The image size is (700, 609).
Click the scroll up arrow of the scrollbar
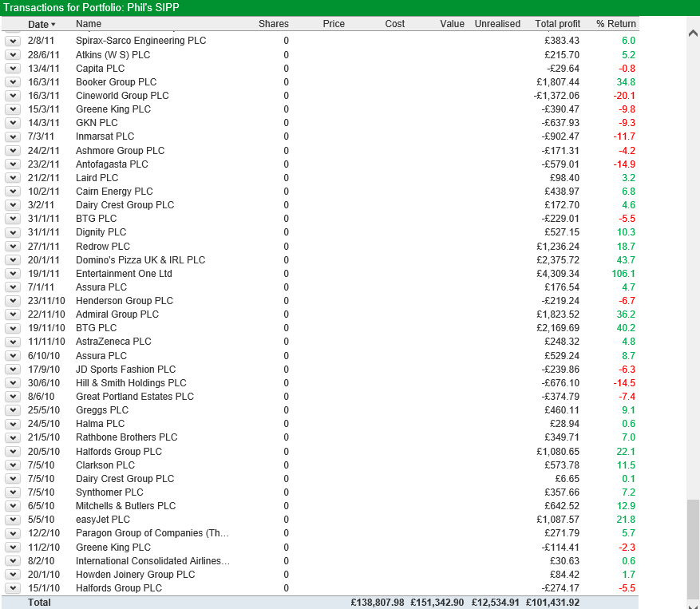(693, 33)
